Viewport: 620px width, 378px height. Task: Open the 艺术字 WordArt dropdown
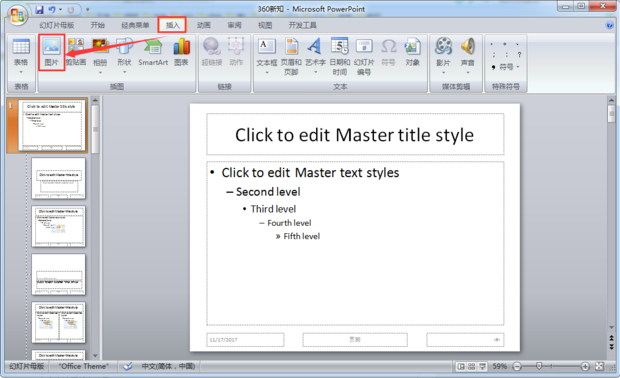(x=316, y=72)
